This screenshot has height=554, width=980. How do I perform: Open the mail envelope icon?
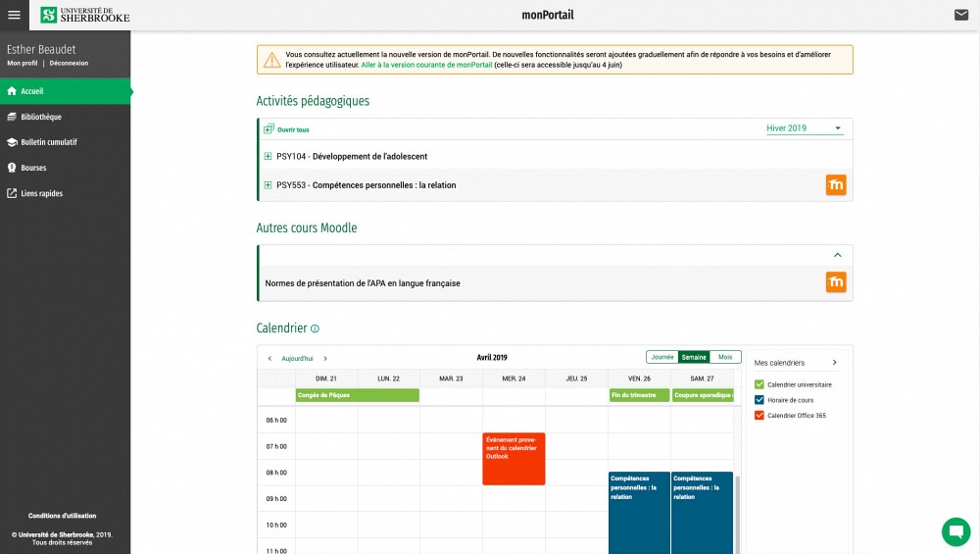pos(961,15)
